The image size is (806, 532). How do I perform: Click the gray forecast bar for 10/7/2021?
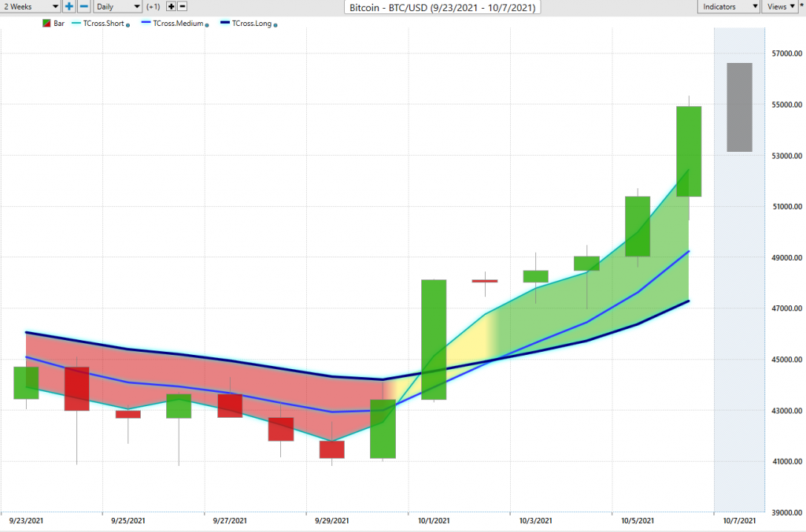tap(739, 108)
